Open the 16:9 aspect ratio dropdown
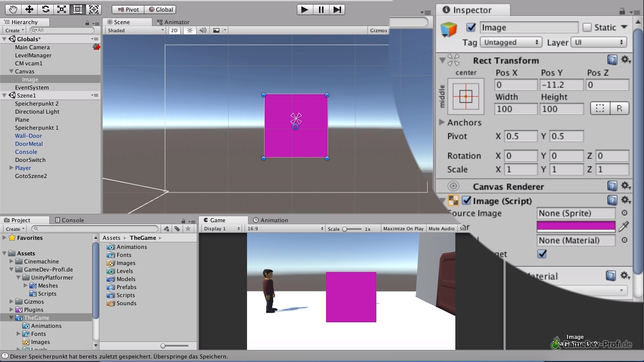This screenshot has height=362, width=644. [x=285, y=229]
